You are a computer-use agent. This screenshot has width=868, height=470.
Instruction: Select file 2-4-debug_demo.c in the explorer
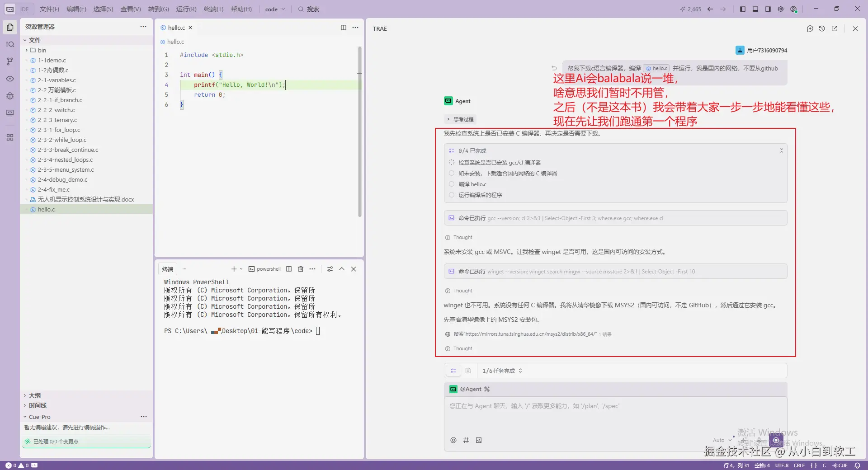pos(86,179)
